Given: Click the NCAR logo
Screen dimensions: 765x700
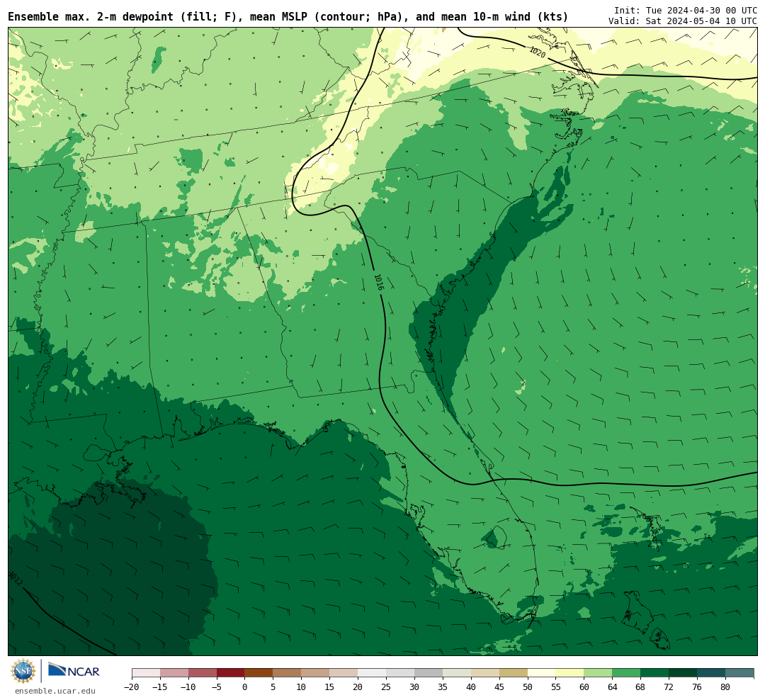Looking at the screenshot, I should pyautogui.click(x=74, y=671).
